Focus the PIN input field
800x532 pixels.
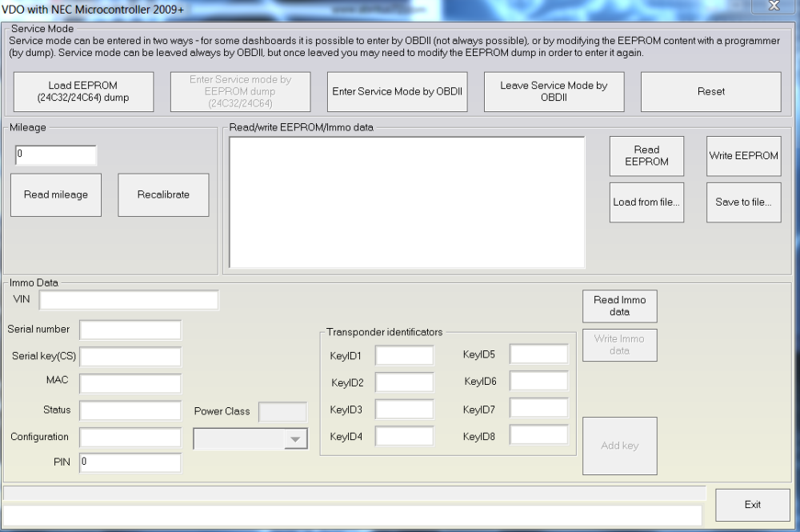(130, 462)
